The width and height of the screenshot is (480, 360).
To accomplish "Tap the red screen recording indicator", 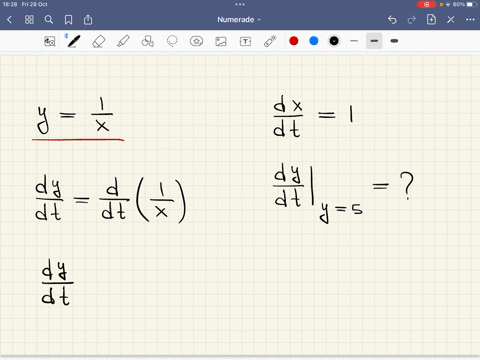I will click(427, 4).
